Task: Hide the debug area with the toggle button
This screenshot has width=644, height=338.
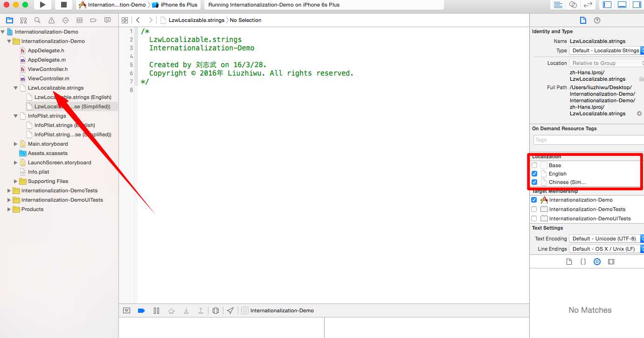Action: coord(126,310)
